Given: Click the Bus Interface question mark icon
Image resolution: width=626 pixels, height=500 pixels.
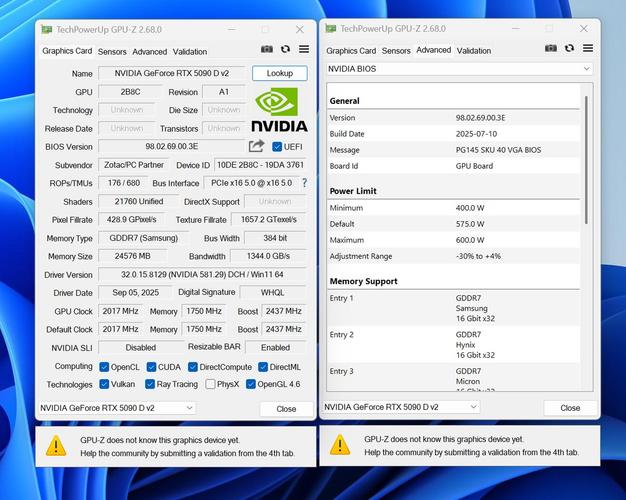Looking at the screenshot, I should coord(304,183).
